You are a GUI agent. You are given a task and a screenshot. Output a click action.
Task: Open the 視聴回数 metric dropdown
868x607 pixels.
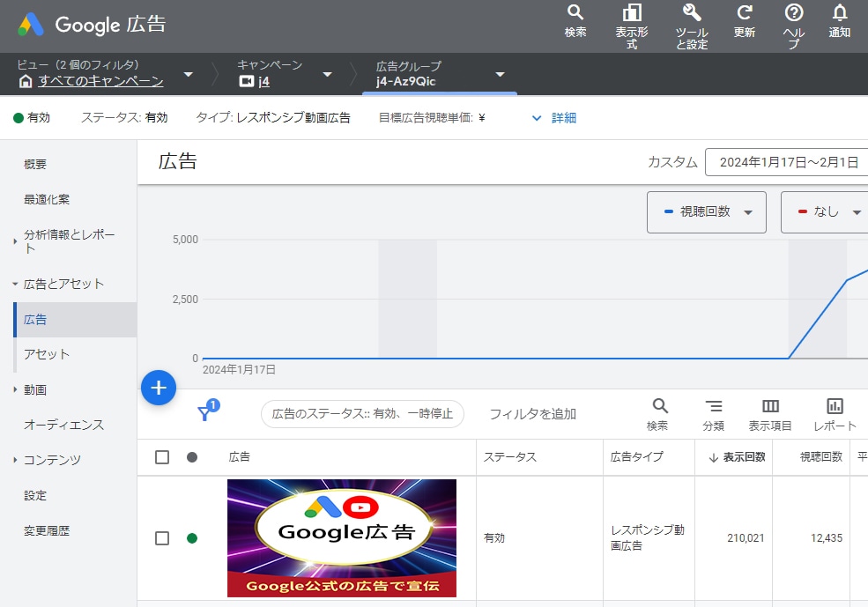(x=707, y=212)
